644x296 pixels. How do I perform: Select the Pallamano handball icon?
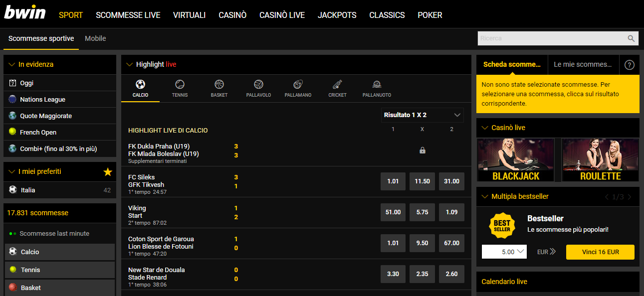[x=298, y=84]
